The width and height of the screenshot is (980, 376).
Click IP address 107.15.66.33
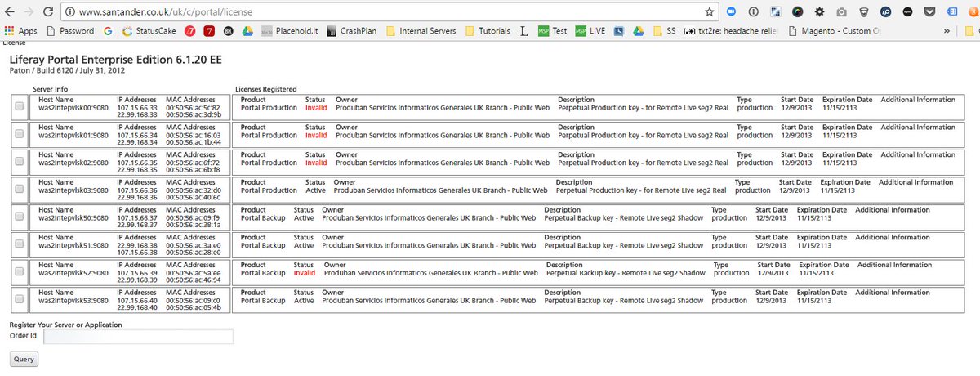pos(137,108)
